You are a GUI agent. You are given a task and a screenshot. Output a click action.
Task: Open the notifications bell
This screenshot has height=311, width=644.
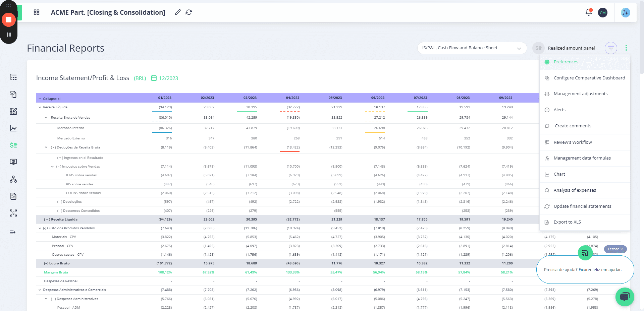pos(589,12)
